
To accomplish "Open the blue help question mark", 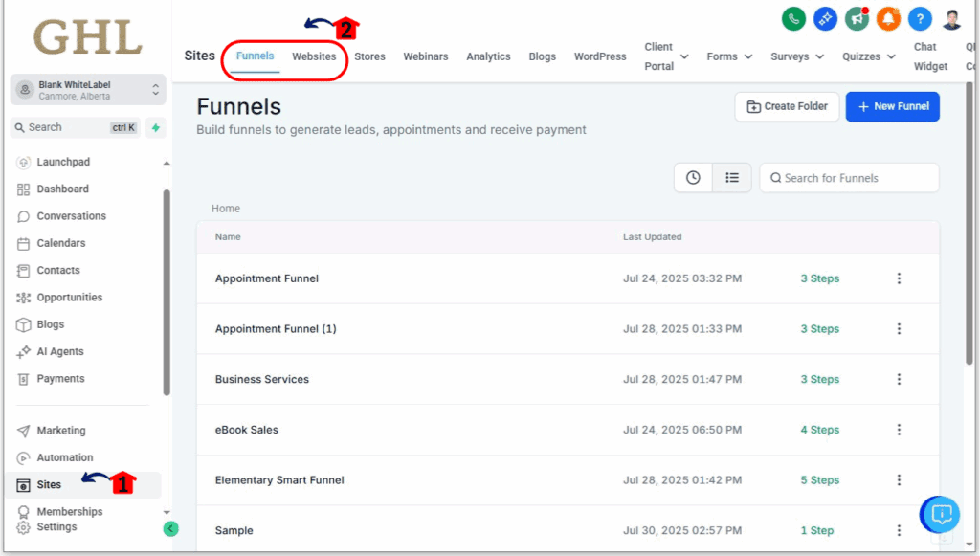I will (920, 19).
